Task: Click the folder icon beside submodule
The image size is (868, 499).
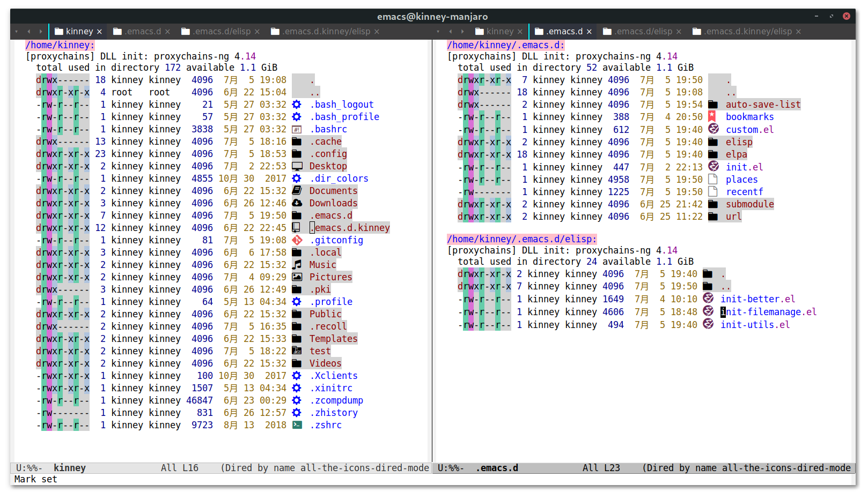Action: point(713,204)
